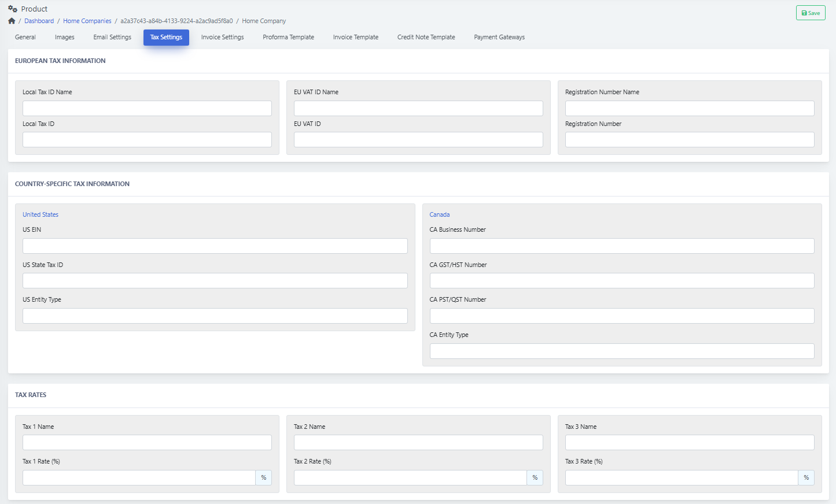Focus the US EIN field
The image size is (836, 504).
215,246
